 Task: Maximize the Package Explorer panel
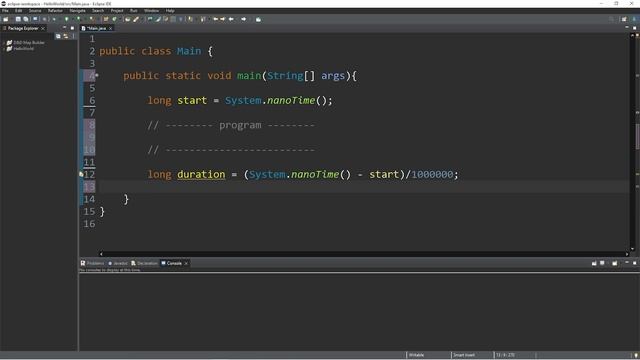72,28
